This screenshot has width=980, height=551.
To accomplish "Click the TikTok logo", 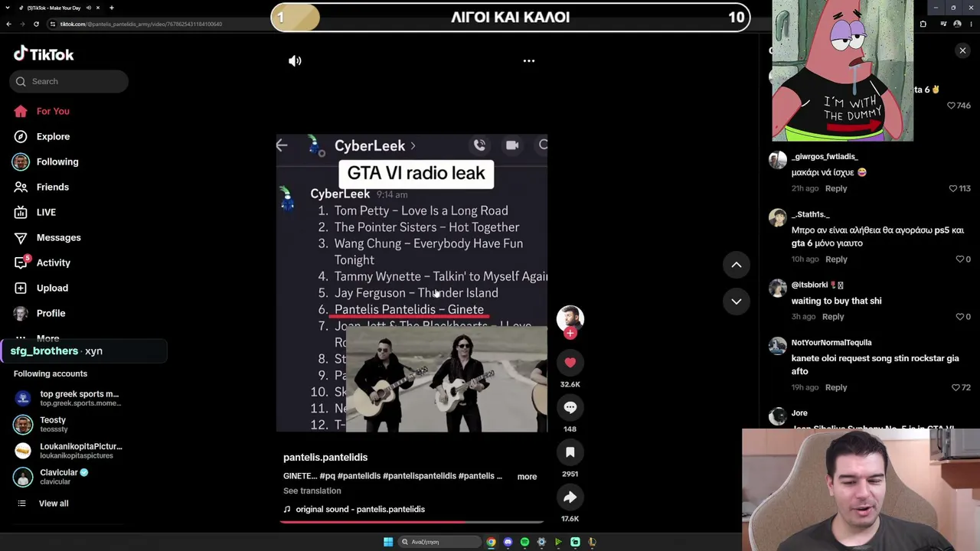I will pos(44,54).
